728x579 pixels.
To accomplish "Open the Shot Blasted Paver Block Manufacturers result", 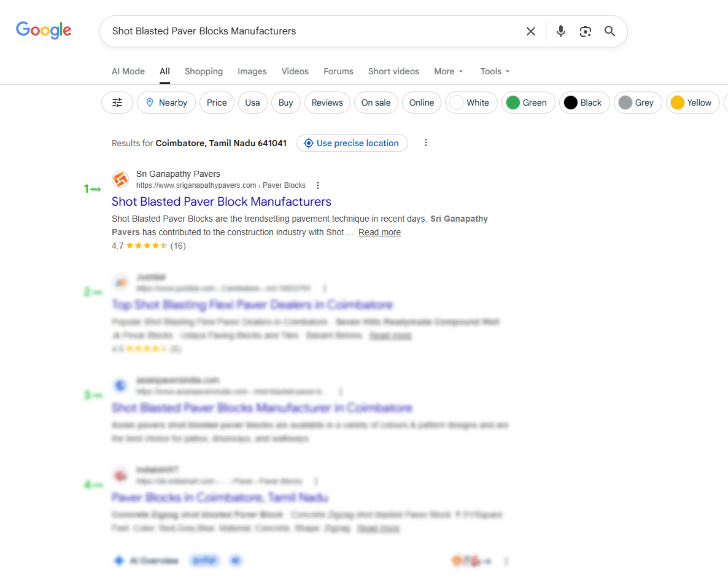I will point(221,201).
